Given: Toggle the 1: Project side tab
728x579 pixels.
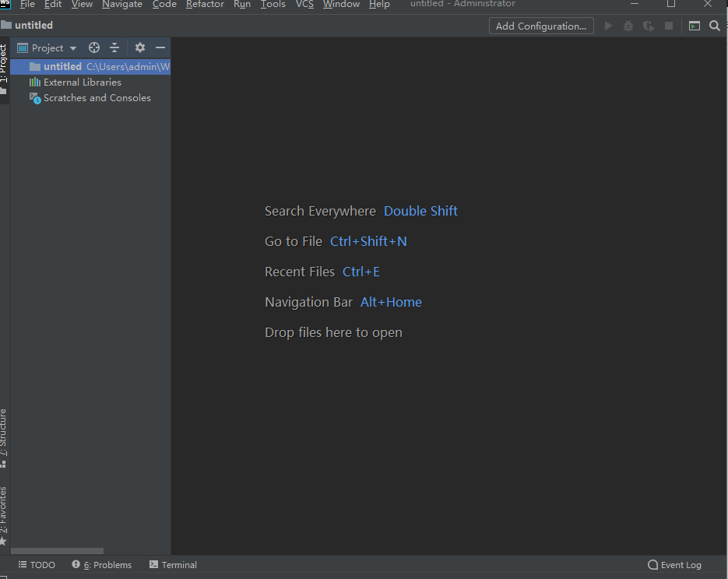Looking at the screenshot, I should 4,64.
